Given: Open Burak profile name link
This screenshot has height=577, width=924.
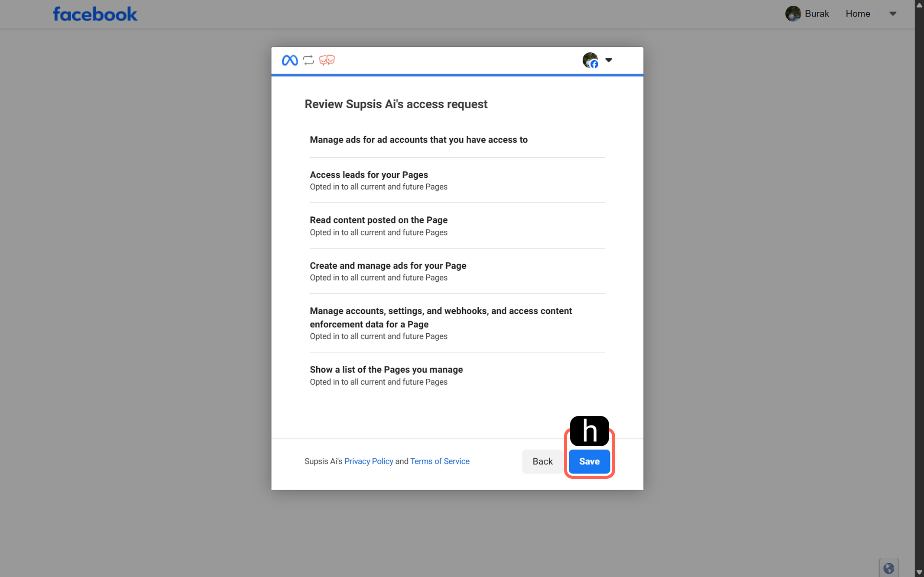Looking at the screenshot, I should tap(817, 13).
